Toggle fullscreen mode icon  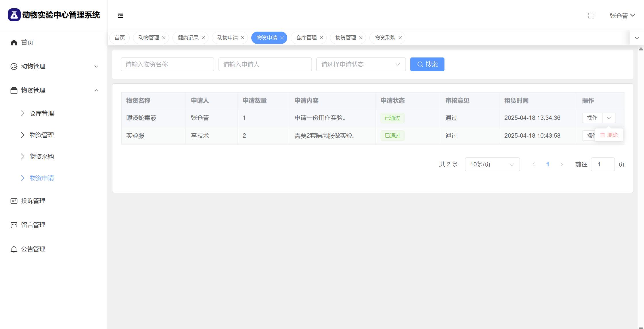coord(591,16)
